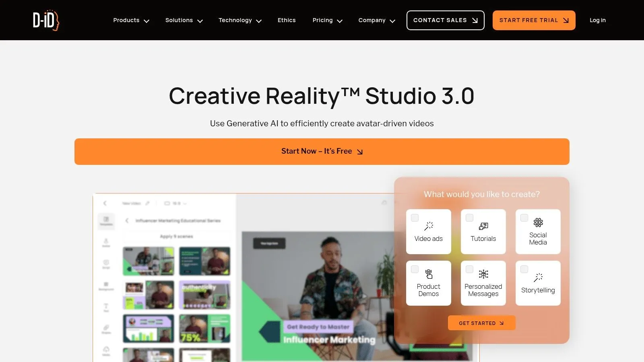The image size is (644, 362).
Task: Check the Video ads option checkbox
Action: [x=415, y=218]
